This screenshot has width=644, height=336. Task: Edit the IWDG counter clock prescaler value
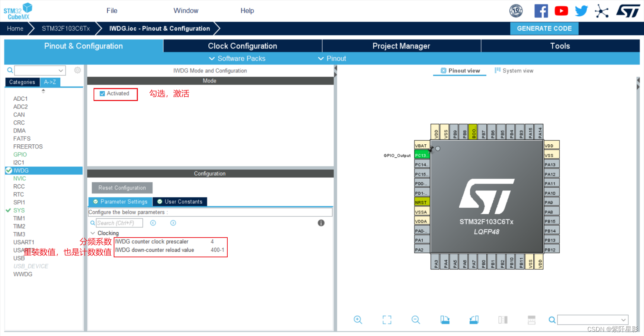click(x=212, y=242)
